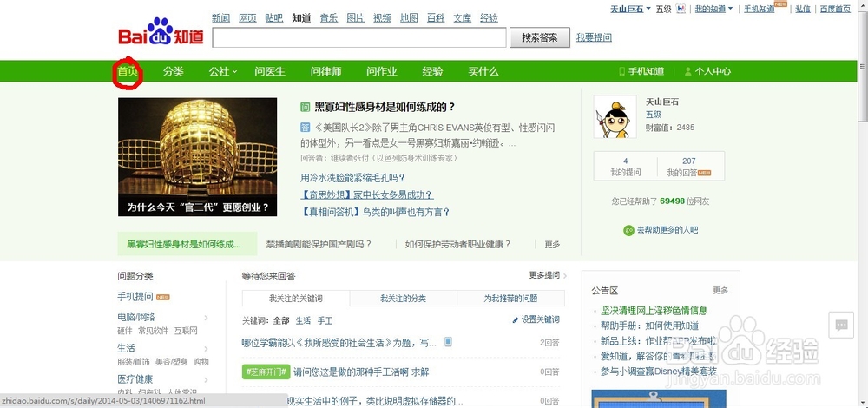This screenshot has width=868, height=408.
Task: Click the golden sculpture featured image
Action: pyautogui.click(x=198, y=157)
